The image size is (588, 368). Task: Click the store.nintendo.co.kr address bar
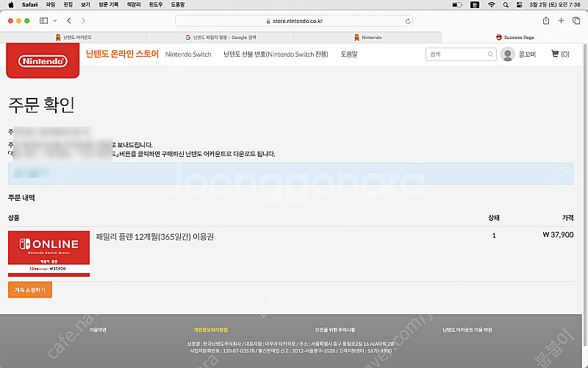[x=293, y=21]
